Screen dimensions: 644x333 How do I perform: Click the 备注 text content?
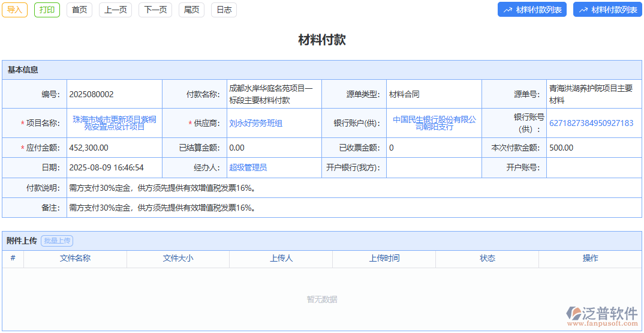tap(162, 208)
